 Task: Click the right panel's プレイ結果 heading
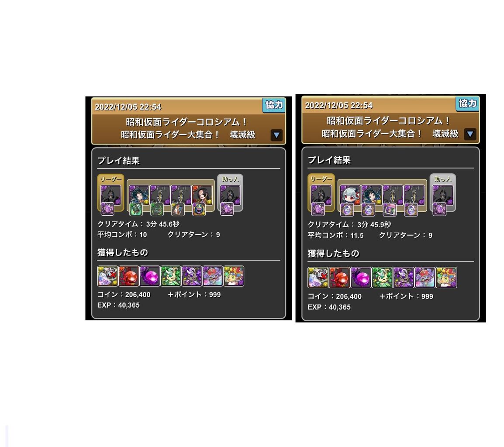(329, 160)
